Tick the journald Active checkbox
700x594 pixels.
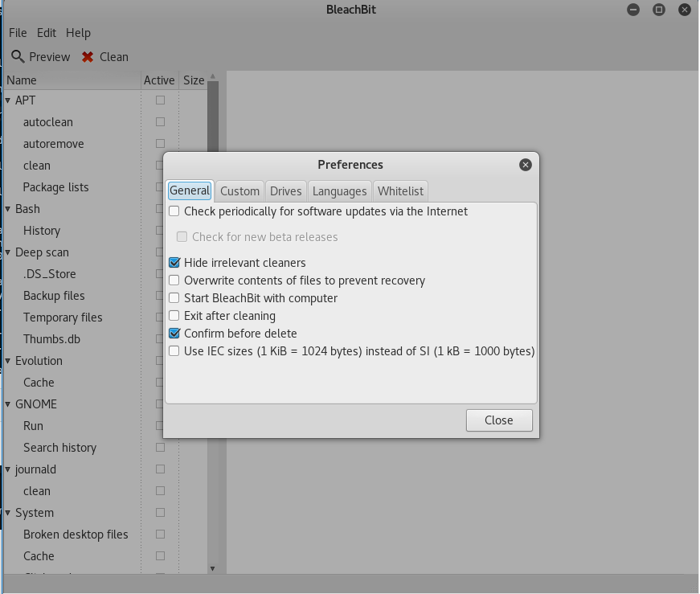pyautogui.click(x=160, y=469)
